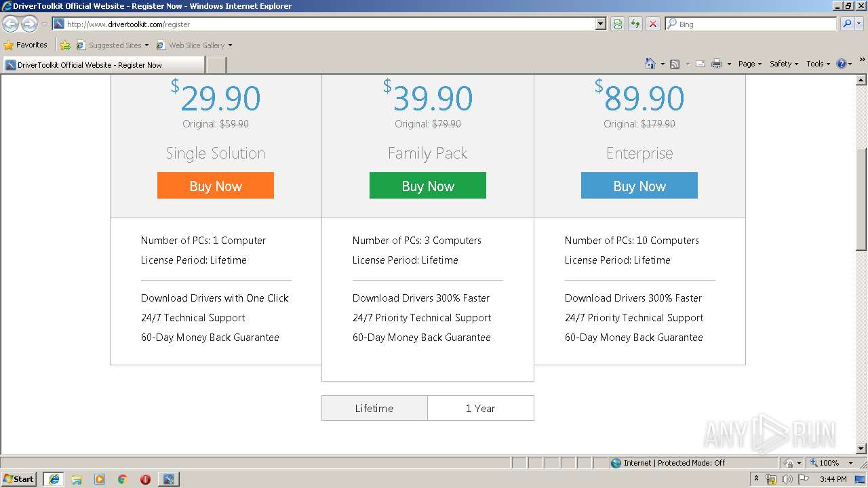Image resolution: width=868 pixels, height=488 pixels.
Task: Buy the Enterprise plan
Action: pos(639,186)
